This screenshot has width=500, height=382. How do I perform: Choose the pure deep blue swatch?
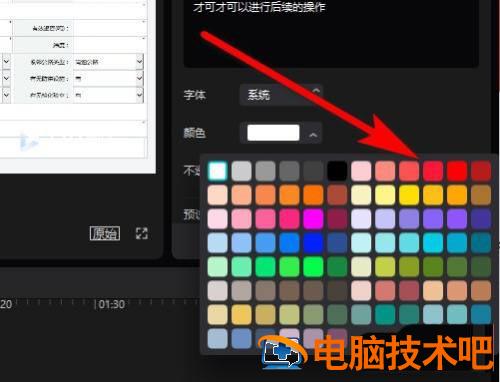click(x=313, y=243)
